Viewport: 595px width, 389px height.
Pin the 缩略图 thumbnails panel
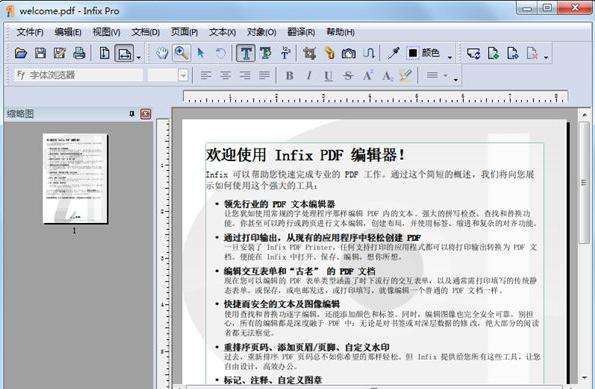[x=132, y=114]
